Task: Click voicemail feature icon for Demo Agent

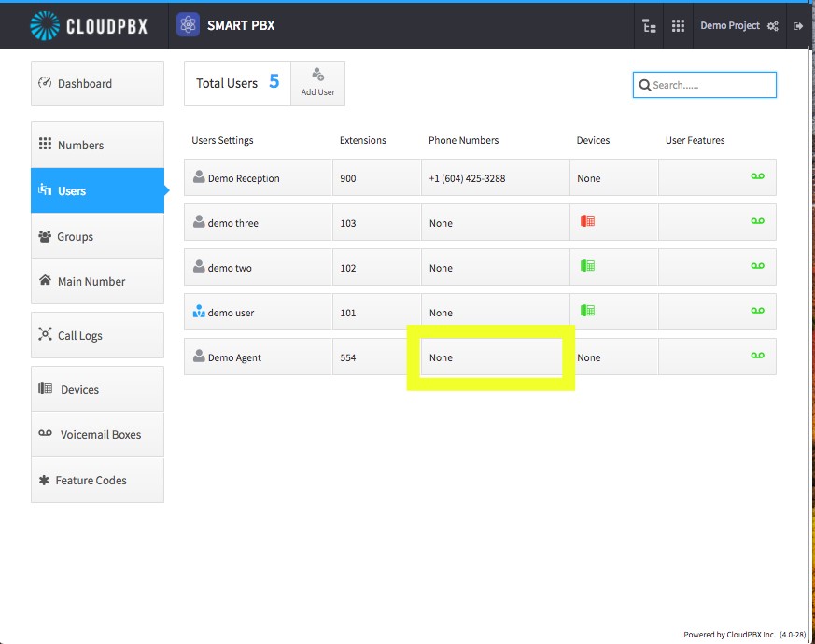Action: coord(757,355)
